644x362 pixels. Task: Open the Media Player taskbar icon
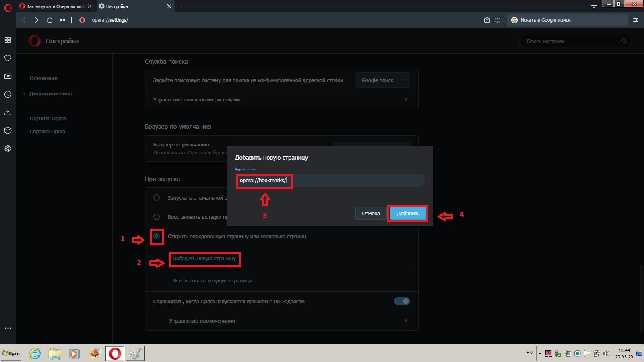click(x=74, y=354)
